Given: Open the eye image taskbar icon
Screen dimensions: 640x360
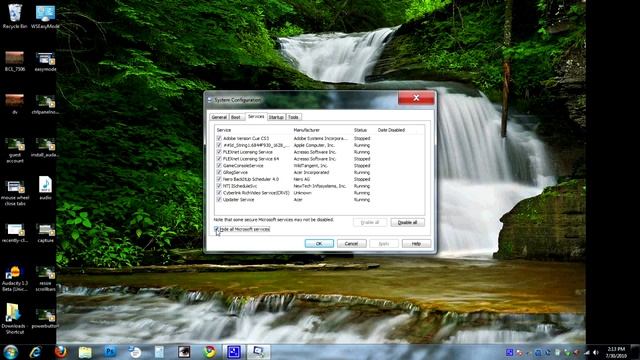Looking at the screenshot, I should [184, 352].
